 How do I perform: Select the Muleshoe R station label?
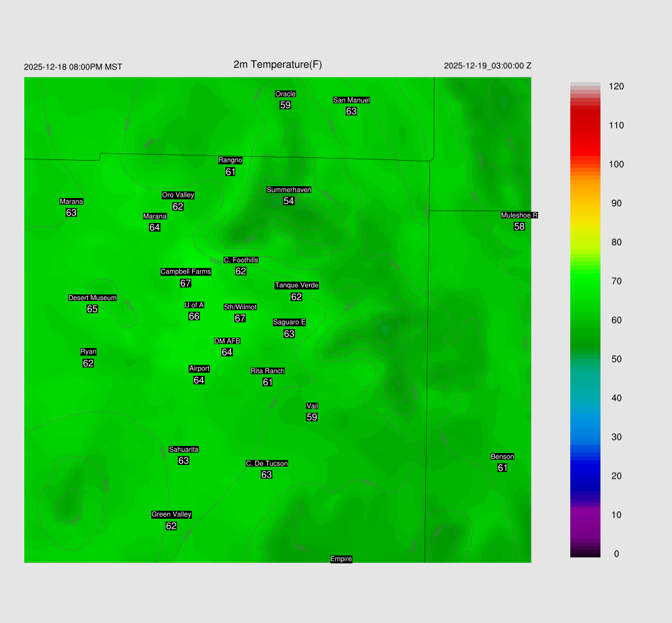tap(519, 215)
